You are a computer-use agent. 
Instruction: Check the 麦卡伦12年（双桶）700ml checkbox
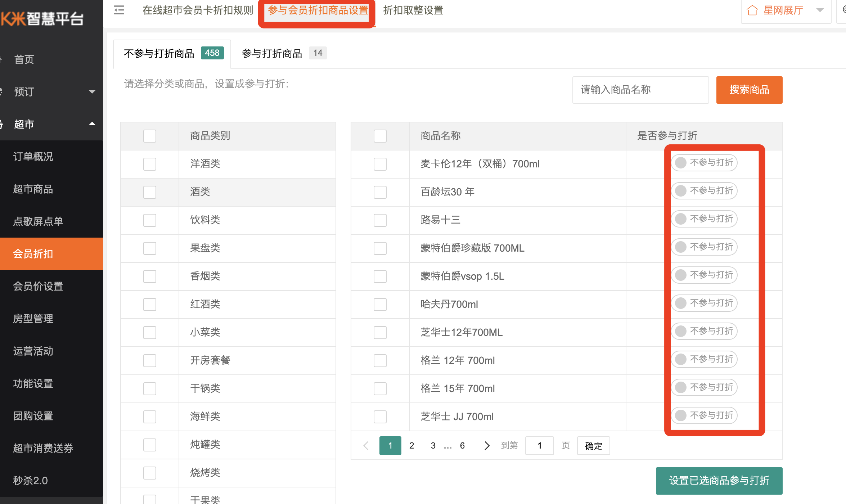click(380, 164)
